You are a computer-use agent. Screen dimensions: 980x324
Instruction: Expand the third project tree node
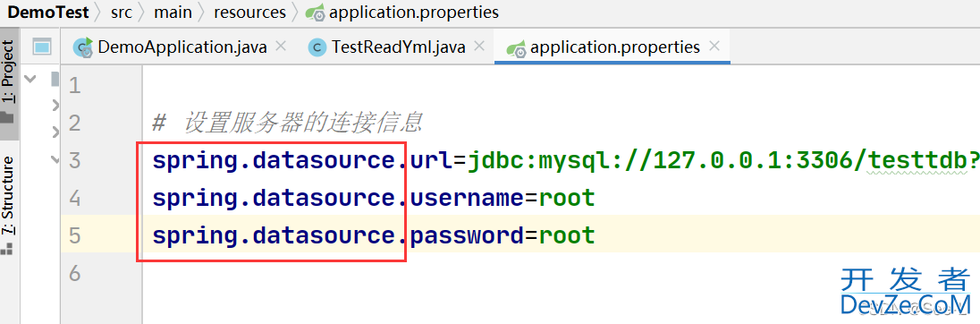click(55, 132)
